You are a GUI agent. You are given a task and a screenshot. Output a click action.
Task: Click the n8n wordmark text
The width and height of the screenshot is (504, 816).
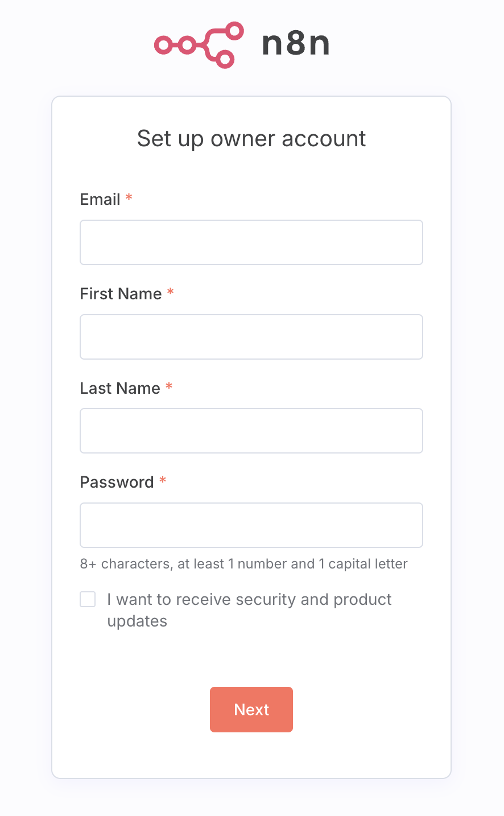click(296, 44)
